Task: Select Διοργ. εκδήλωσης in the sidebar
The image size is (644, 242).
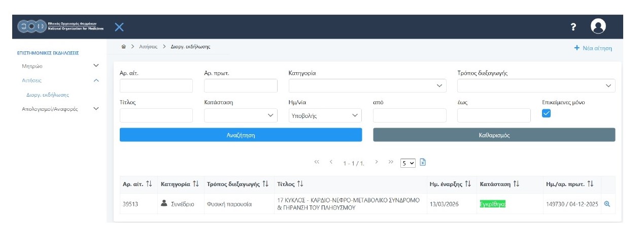Action: tap(48, 95)
